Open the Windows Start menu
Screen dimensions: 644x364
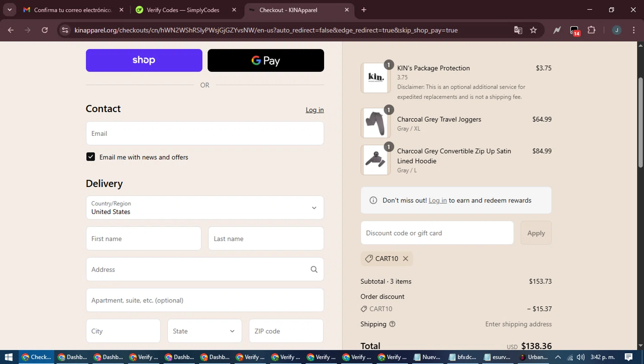(9, 357)
